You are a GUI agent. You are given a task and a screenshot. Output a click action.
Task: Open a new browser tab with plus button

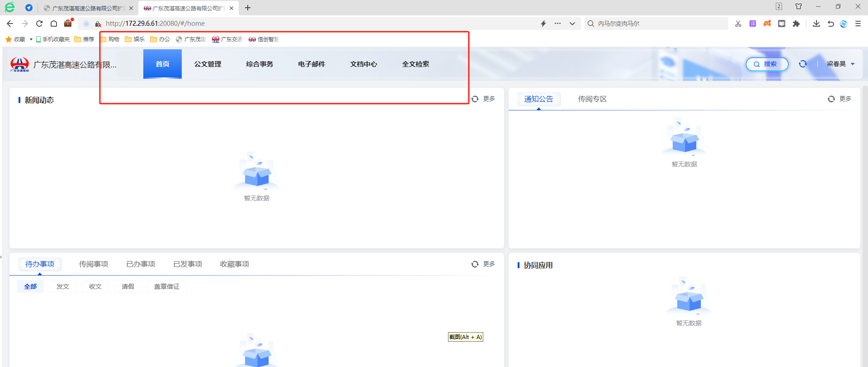[x=248, y=8]
